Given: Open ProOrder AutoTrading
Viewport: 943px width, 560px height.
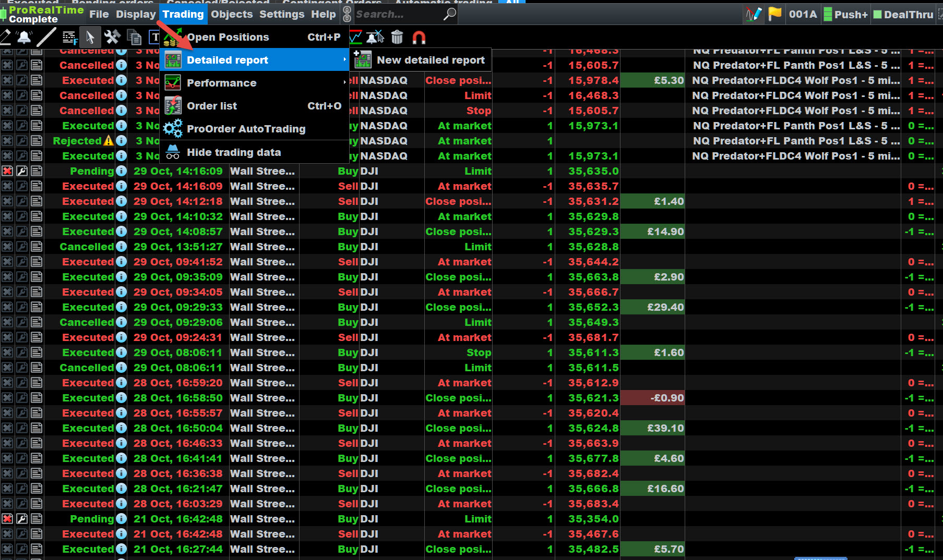Looking at the screenshot, I should (255, 129).
